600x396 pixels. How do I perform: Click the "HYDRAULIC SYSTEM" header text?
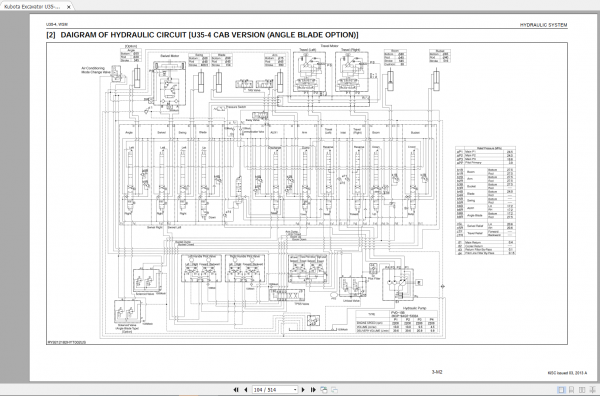click(543, 25)
